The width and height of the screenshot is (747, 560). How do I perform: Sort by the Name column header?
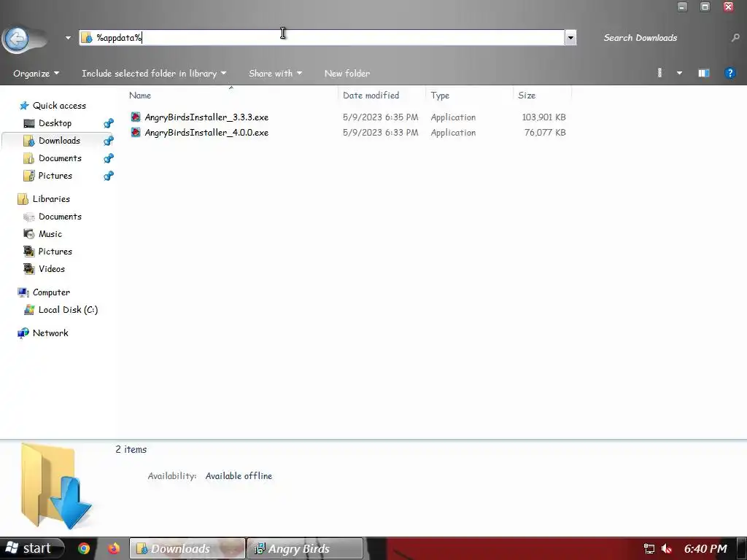click(x=140, y=96)
